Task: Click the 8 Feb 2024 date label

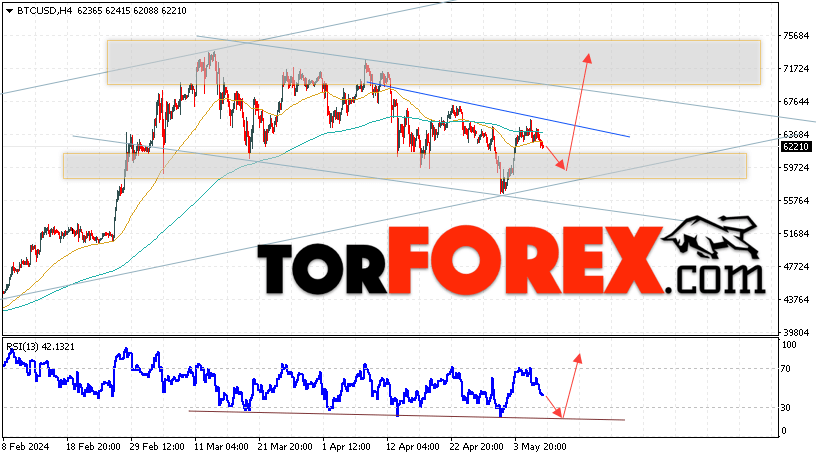Action: 26,447
